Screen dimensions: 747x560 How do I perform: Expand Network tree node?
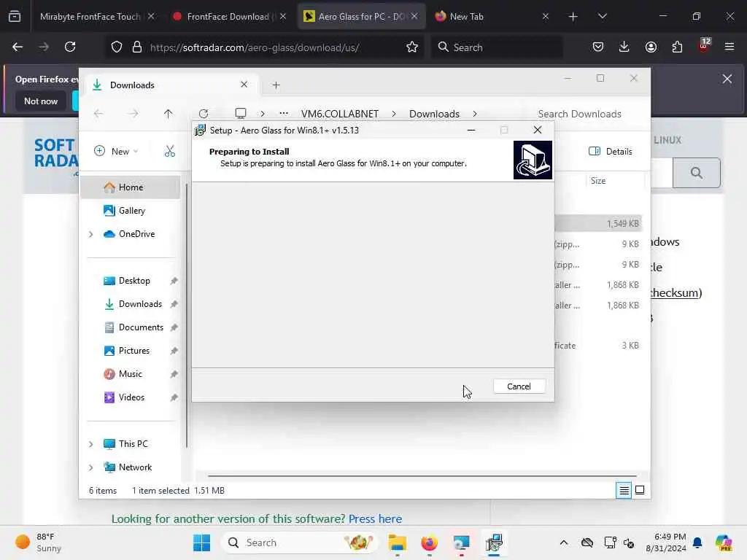[x=91, y=467]
